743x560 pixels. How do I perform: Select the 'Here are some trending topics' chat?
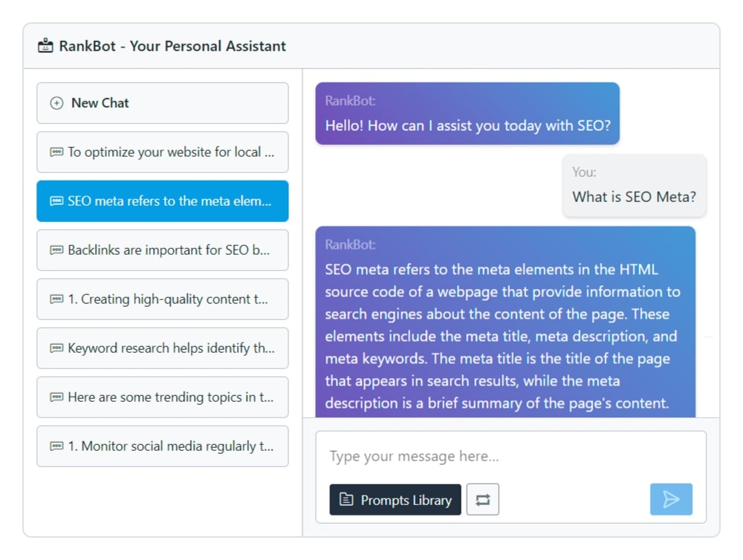point(162,397)
